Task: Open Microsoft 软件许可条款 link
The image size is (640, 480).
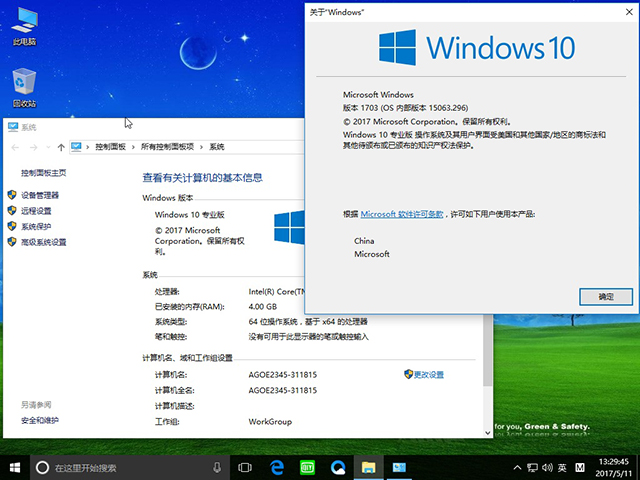Action: pyautogui.click(x=402, y=214)
